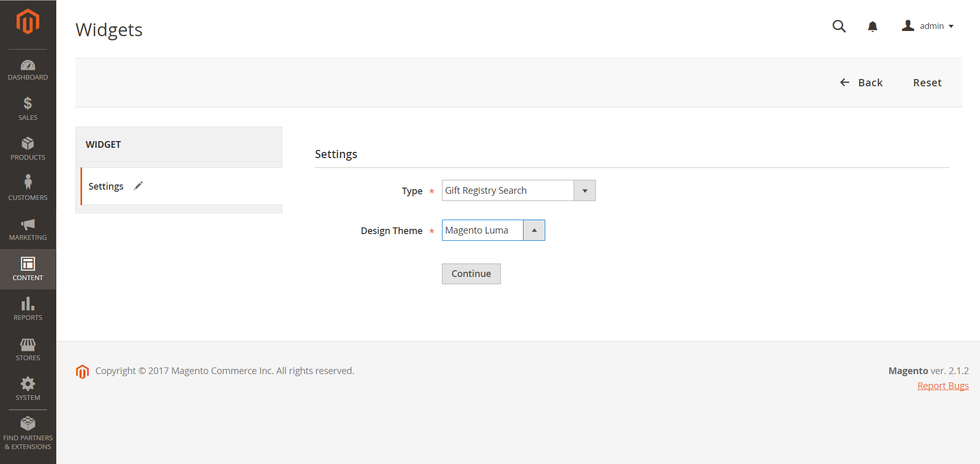980x464 pixels.
Task: Open the notifications bell
Action: click(x=873, y=26)
